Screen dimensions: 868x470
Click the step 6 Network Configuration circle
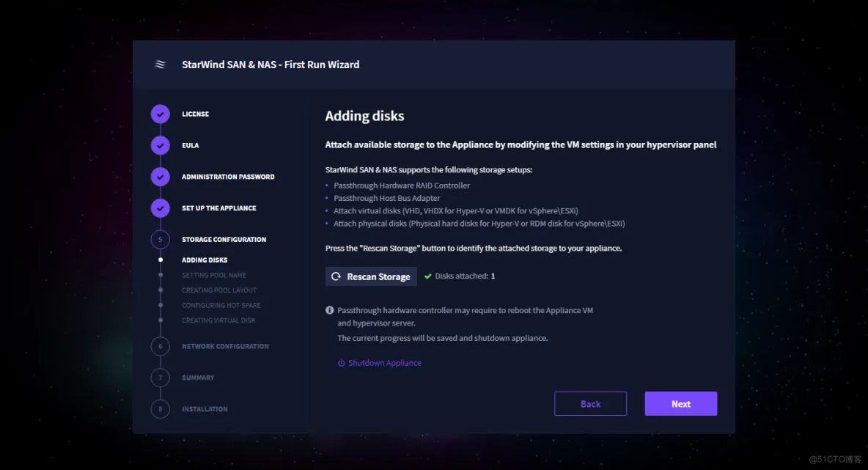(x=161, y=347)
